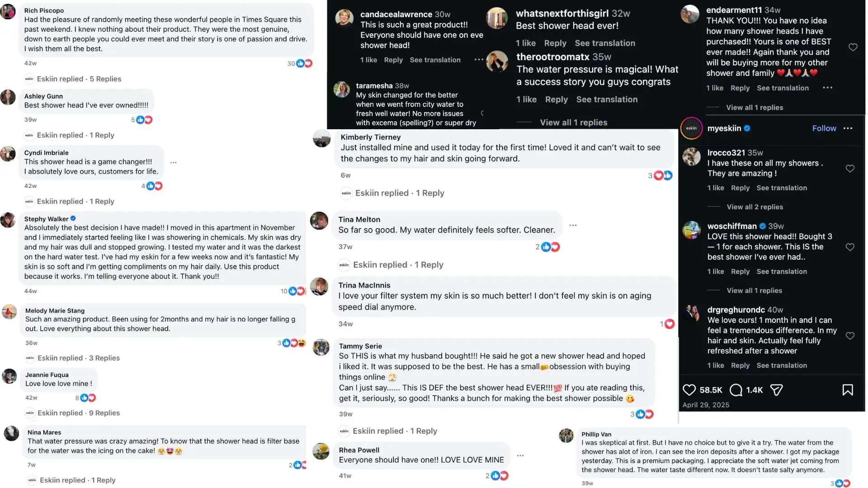Expand 'View all 1 replies' under therootroomatx
Image resolution: width=868 pixels, height=488 pixels.
(x=574, y=122)
